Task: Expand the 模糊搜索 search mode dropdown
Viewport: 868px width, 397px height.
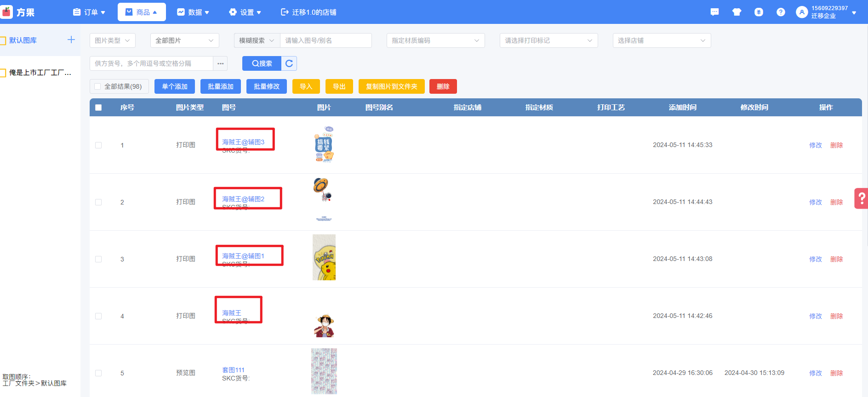Action: pyautogui.click(x=257, y=40)
